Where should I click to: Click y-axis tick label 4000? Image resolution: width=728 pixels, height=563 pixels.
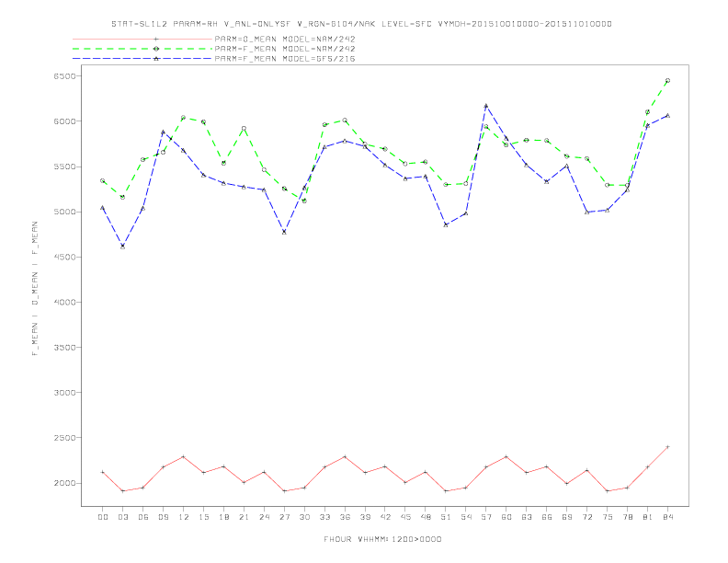[64, 302]
